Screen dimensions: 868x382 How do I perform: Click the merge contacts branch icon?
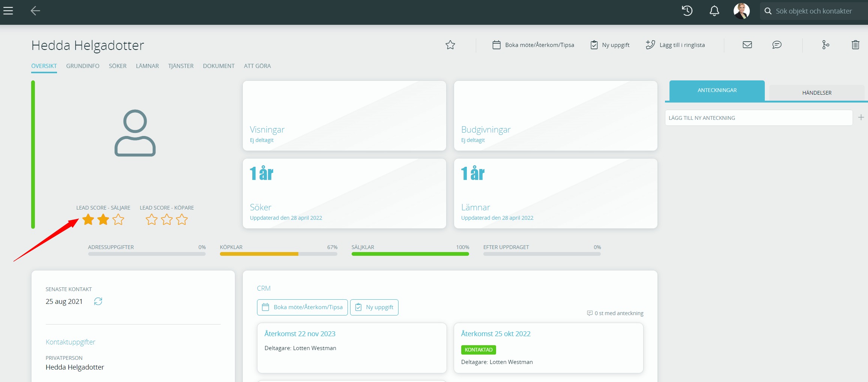826,45
